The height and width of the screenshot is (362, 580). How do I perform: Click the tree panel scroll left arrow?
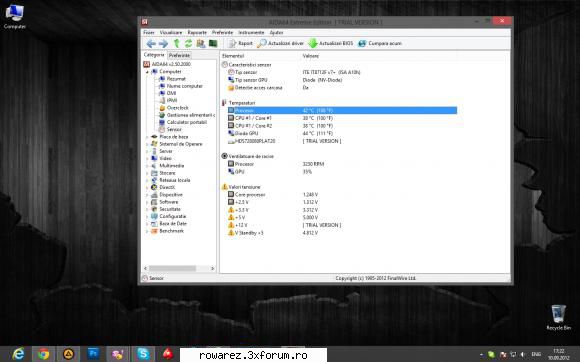click(x=145, y=268)
